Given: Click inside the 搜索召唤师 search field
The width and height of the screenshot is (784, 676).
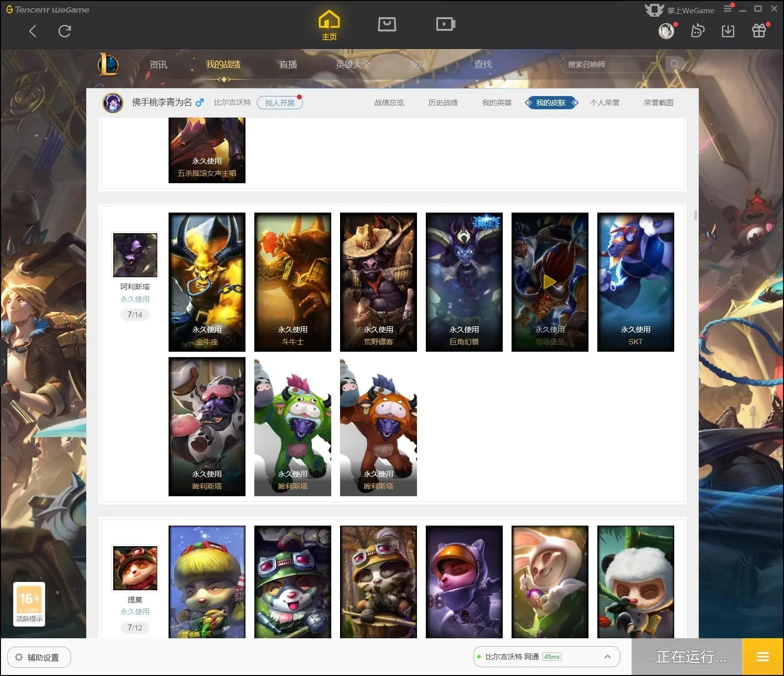Looking at the screenshot, I should tap(612, 64).
